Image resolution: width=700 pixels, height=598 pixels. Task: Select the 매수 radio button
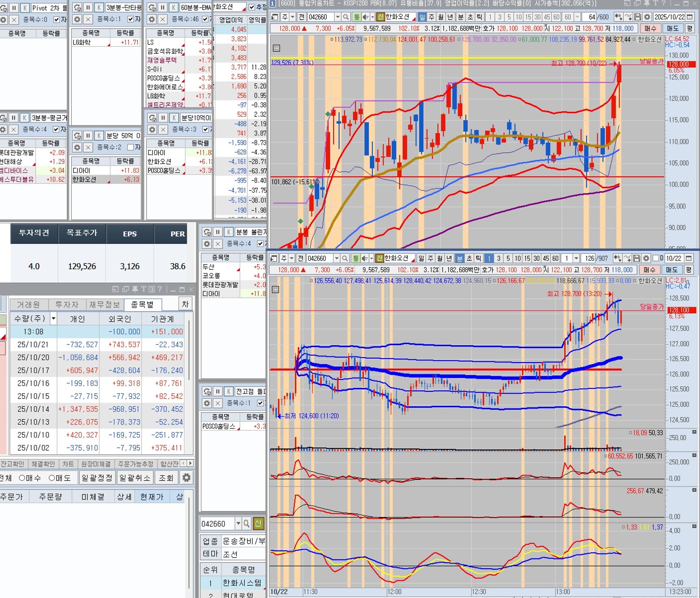click(x=22, y=478)
